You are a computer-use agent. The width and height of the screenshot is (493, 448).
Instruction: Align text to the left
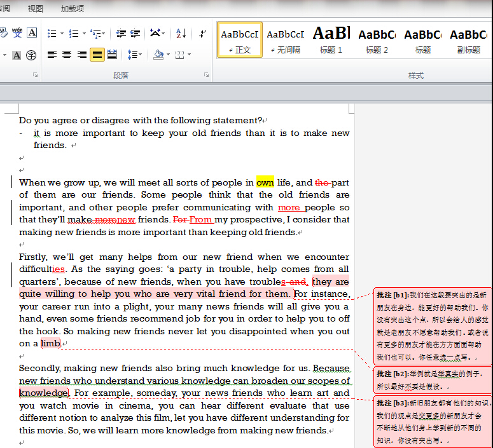(52, 55)
